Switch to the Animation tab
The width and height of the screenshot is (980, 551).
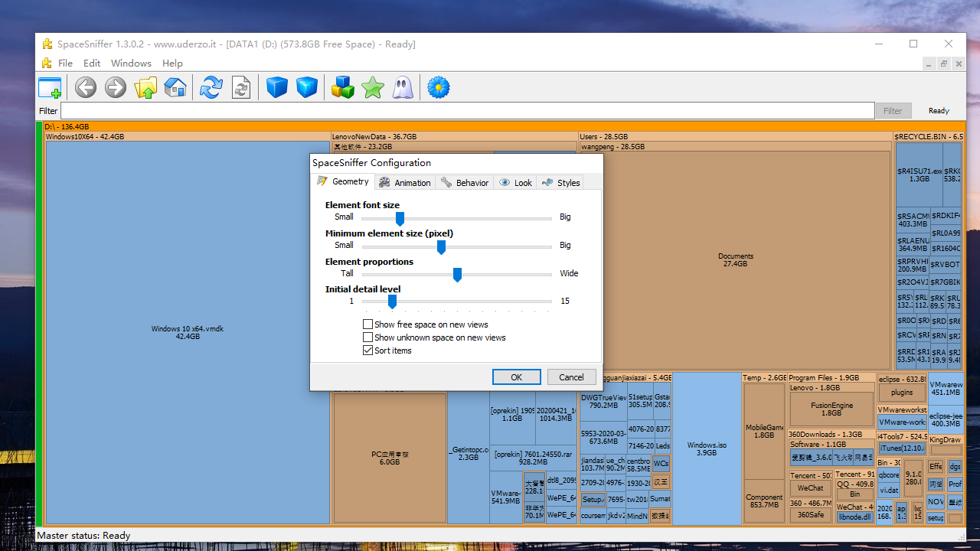coord(405,182)
